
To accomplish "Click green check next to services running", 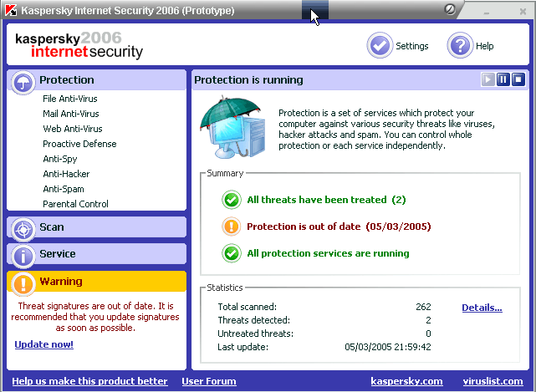I will 232,253.
